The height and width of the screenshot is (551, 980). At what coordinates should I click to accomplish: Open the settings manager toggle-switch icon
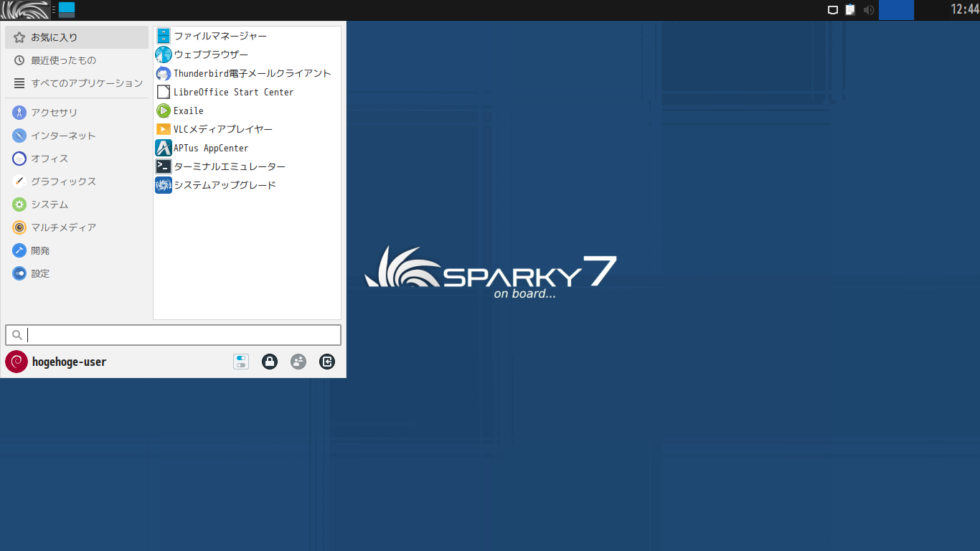[x=241, y=362]
